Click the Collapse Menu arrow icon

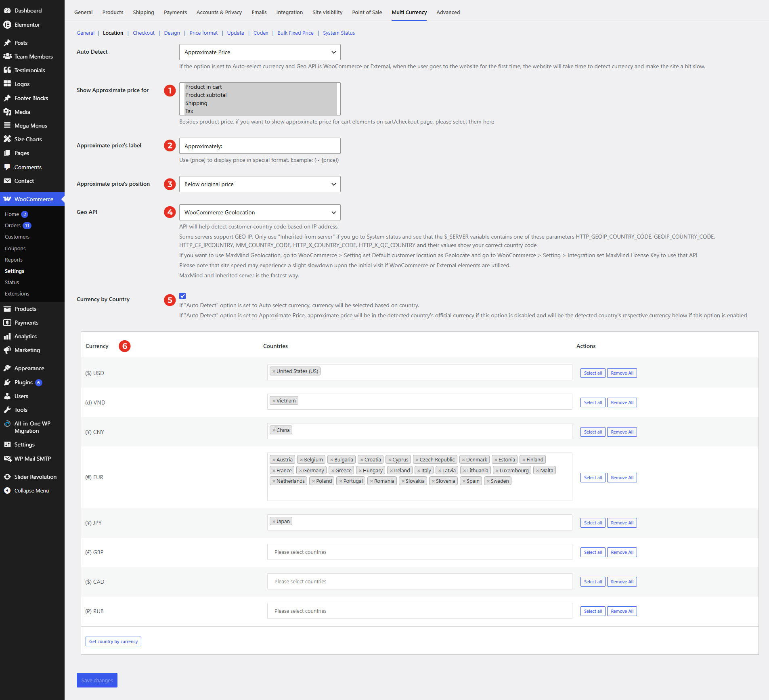tap(7, 490)
